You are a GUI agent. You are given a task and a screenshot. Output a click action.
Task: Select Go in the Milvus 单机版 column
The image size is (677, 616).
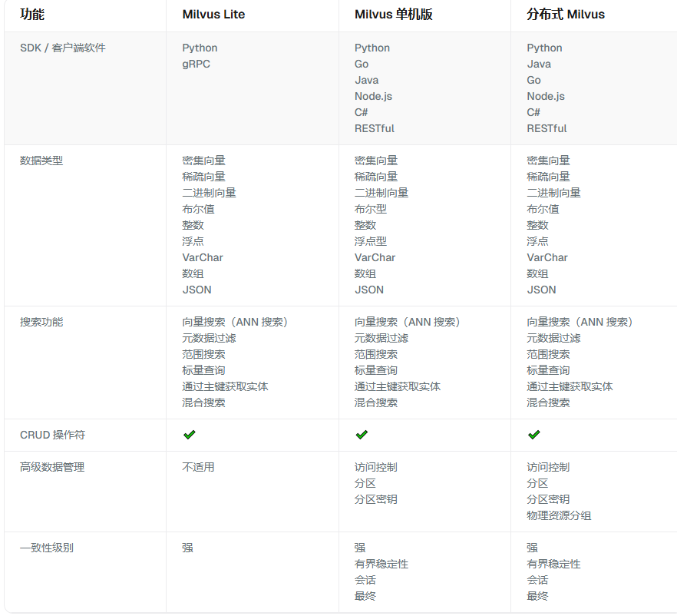[362, 64]
